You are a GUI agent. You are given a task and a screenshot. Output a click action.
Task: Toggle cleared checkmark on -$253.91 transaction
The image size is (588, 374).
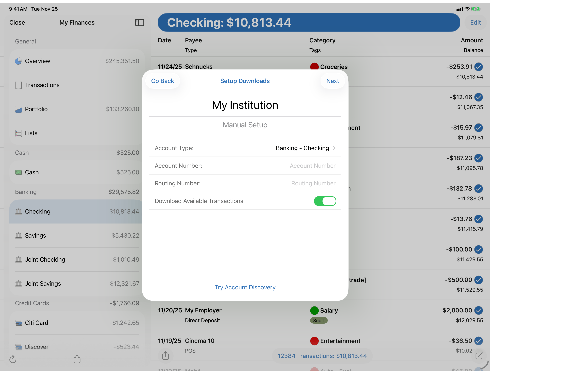(478, 67)
